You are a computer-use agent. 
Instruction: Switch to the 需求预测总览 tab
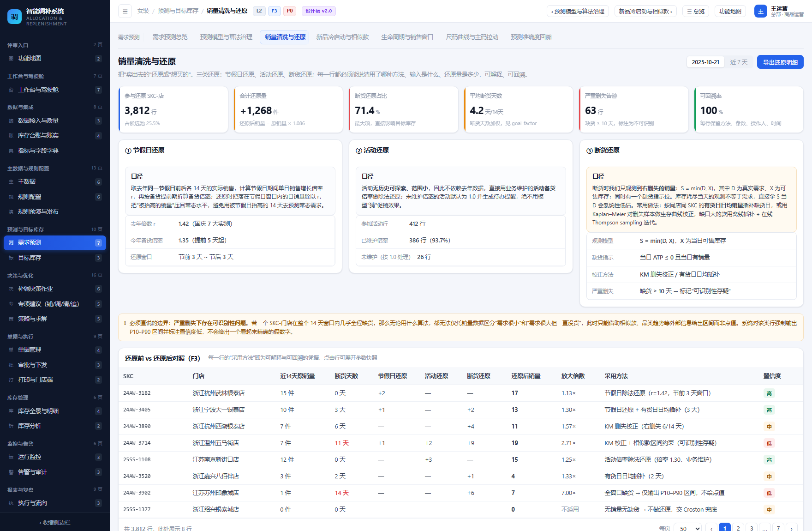[x=170, y=37]
